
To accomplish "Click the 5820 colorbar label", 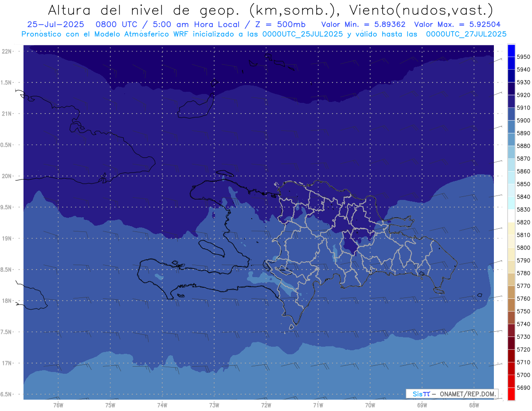I will point(524,222).
